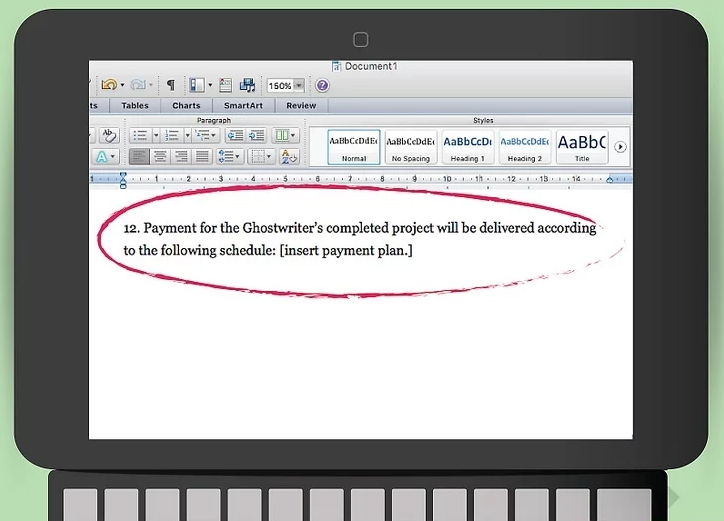Click the 150% zoom field
The width and height of the screenshot is (724, 521).
point(280,86)
